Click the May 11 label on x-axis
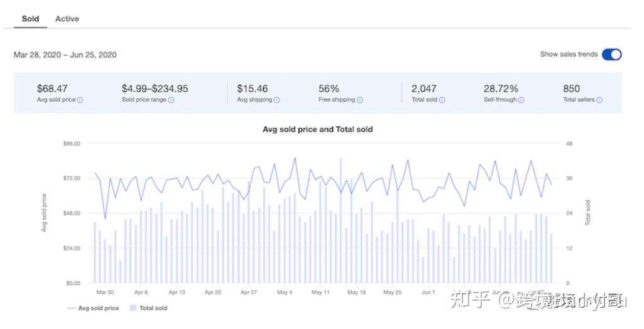This screenshot has width=644, height=329. [320, 293]
